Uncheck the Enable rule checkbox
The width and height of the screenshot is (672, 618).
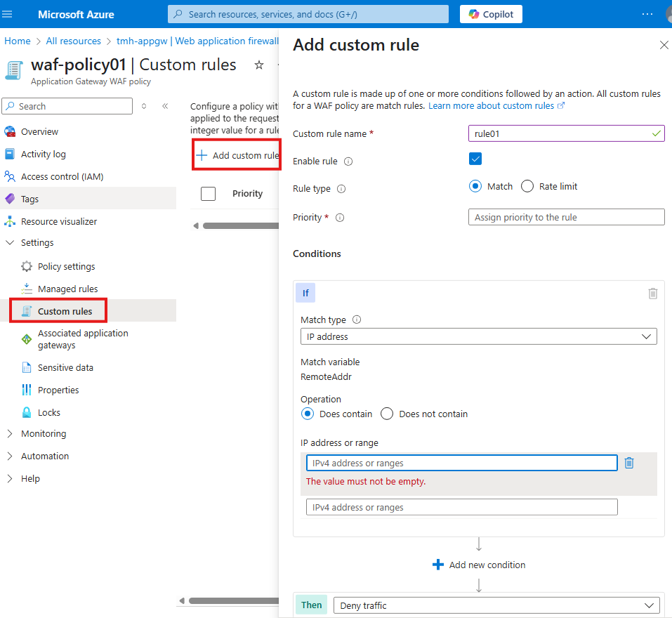pyautogui.click(x=475, y=159)
